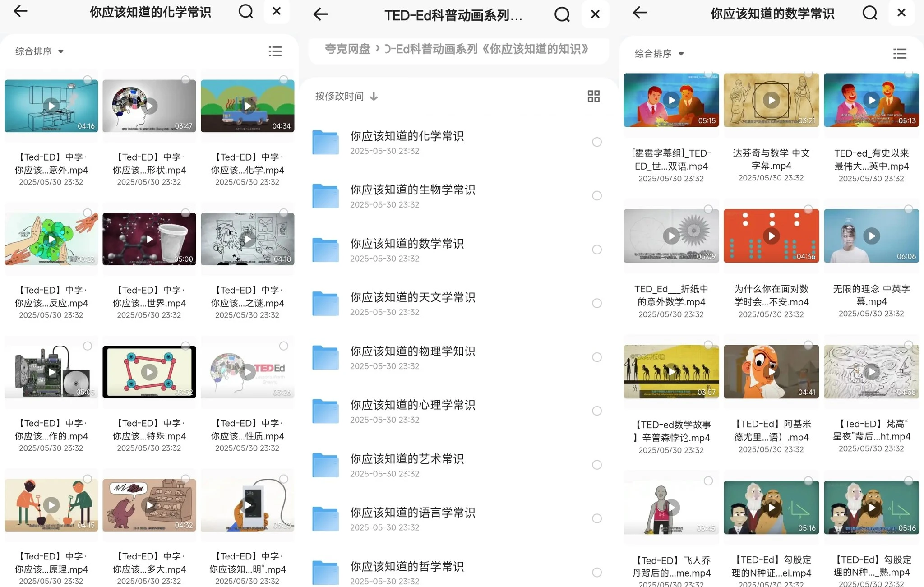This screenshot has width=924, height=587.
Task: Open the 你应该知道的心理学常识 folder icon
Action: [325, 411]
